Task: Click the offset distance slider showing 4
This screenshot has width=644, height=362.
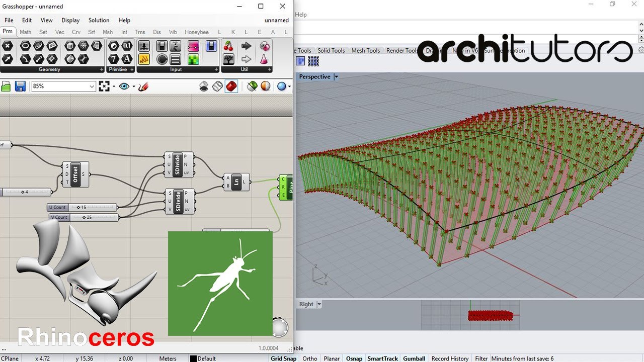Action: coord(26,192)
